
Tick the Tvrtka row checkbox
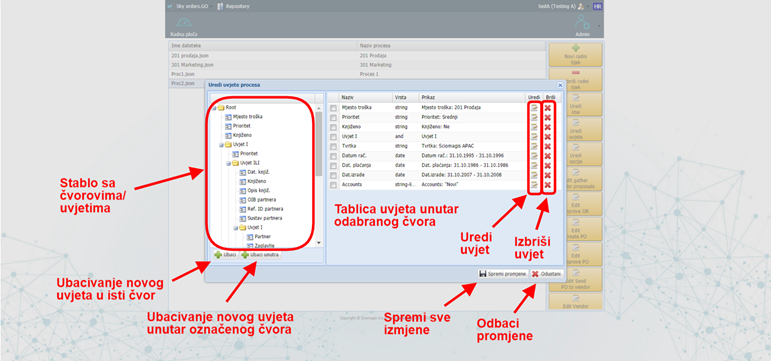tap(333, 146)
